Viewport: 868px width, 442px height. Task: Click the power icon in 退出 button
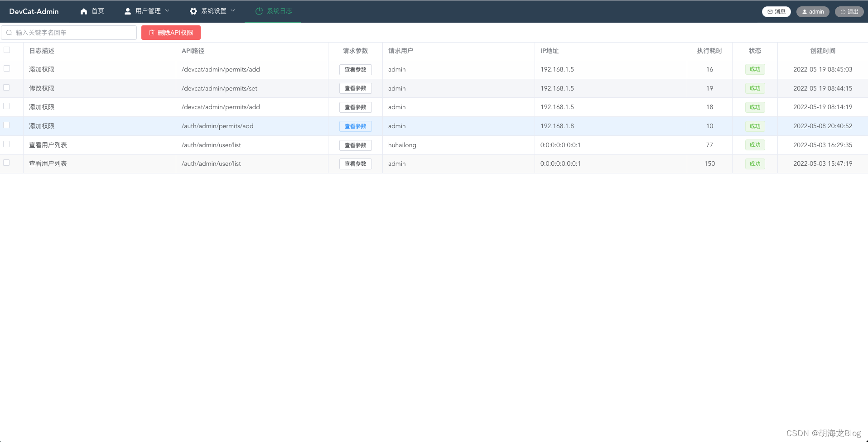tap(843, 12)
